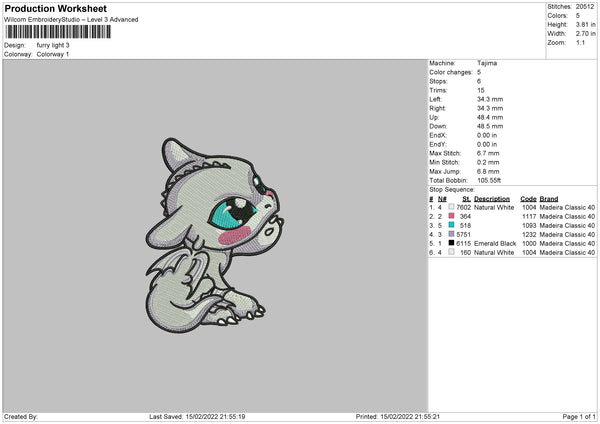The image size is (600, 424).
Task: Click the pink color swatch for stitch 364
Action: click(451, 216)
